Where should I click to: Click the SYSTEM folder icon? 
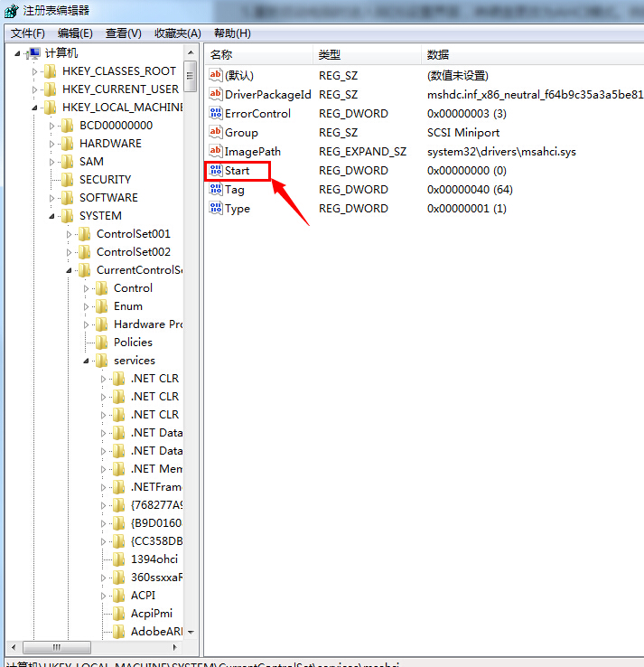(x=67, y=216)
